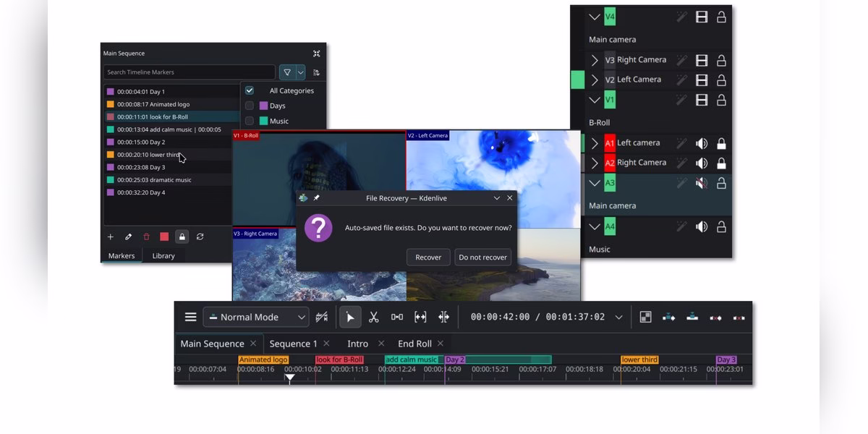Viewport: 868px width, 434px height.
Task: Delete marker with red trash icon
Action: (x=147, y=237)
